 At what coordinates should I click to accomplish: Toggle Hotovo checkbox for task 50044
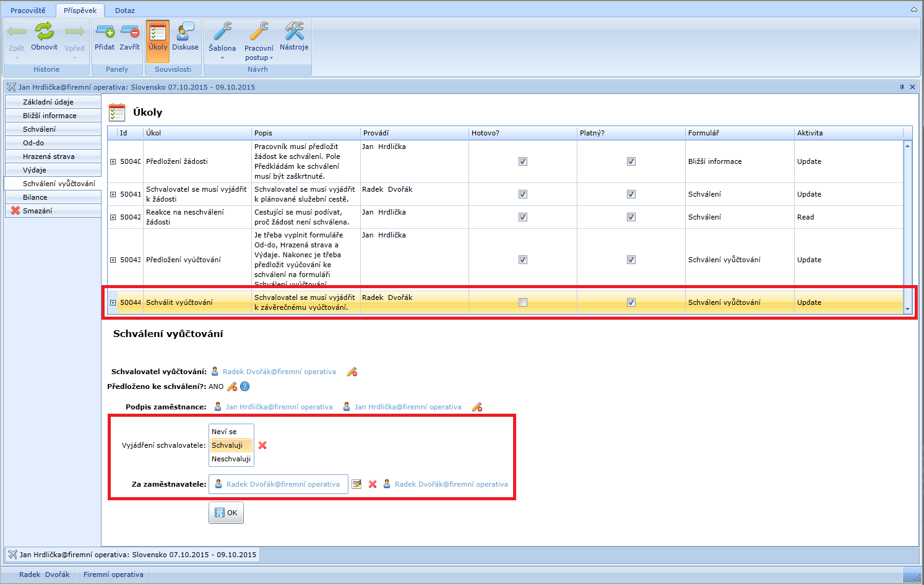[x=523, y=302]
